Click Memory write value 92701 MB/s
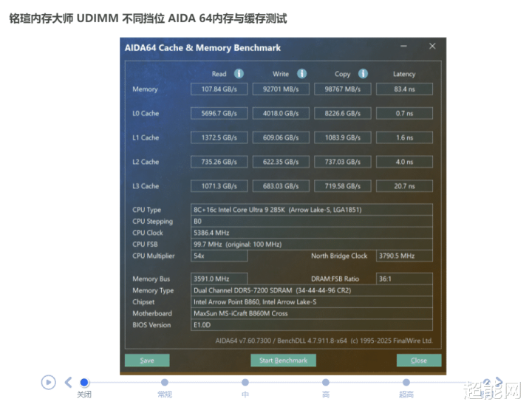532x413 pixels. tap(281, 89)
